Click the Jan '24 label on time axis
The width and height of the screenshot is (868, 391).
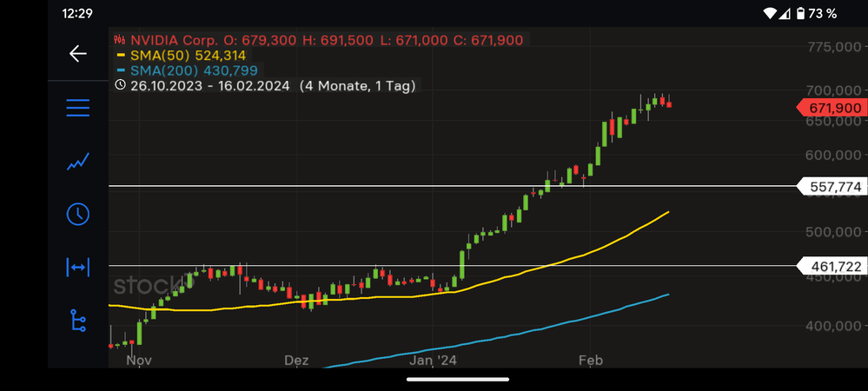pyautogui.click(x=433, y=360)
